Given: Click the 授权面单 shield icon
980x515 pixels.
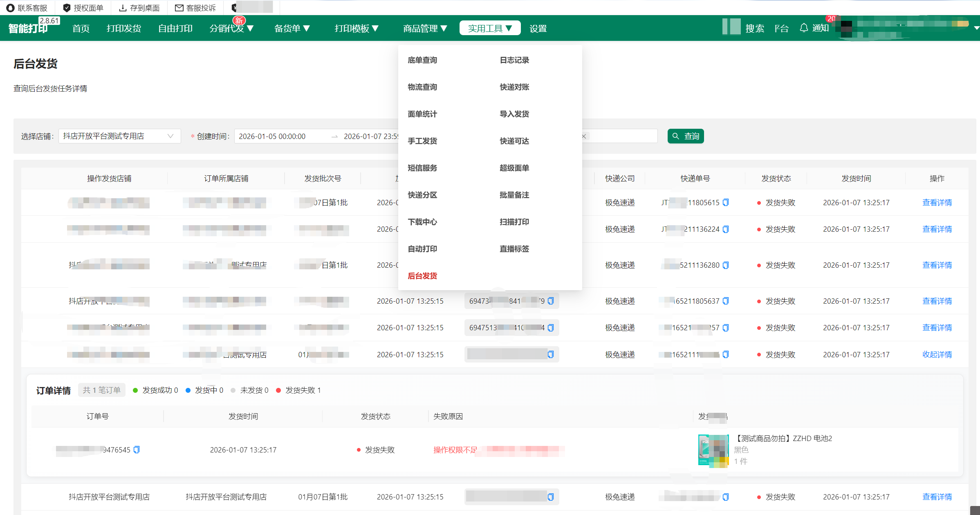Looking at the screenshot, I should tap(67, 8).
